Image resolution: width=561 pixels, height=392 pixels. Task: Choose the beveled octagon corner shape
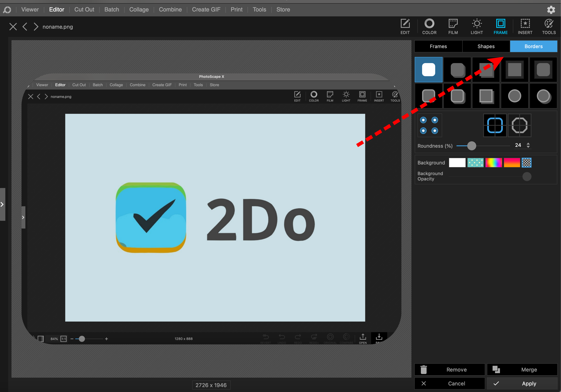click(x=519, y=125)
